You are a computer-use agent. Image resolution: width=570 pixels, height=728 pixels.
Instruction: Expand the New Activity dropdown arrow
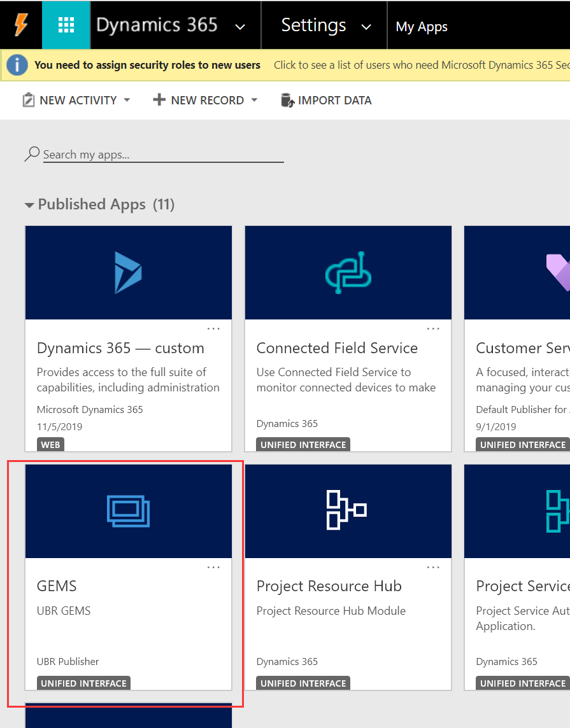(x=127, y=100)
